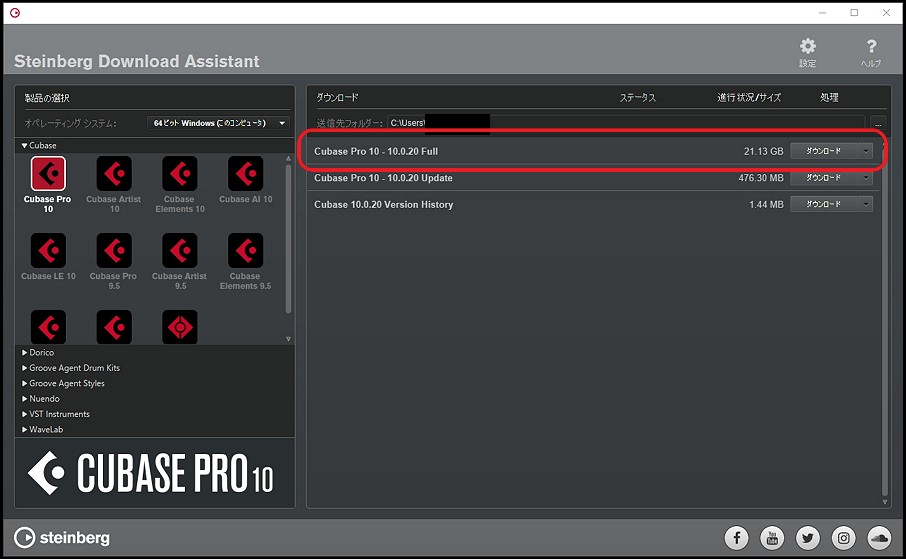The height and width of the screenshot is (559, 906).
Task: Click the crosshair-style product icon in third row
Action: click(x=180, y=327)
